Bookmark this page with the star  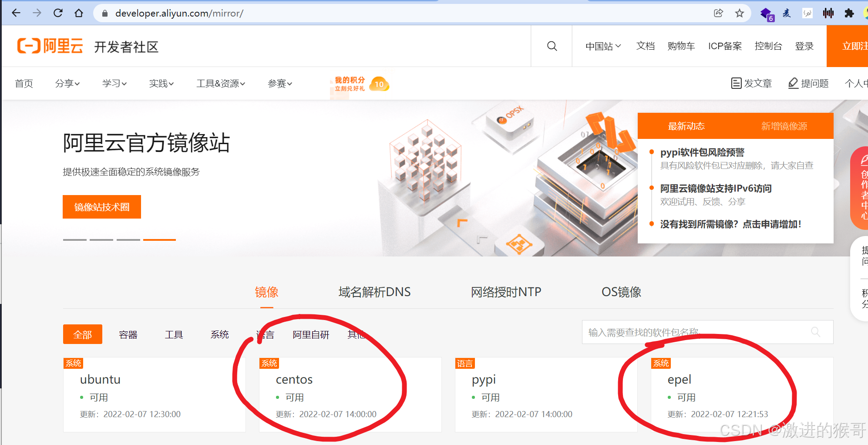point(740,13)
